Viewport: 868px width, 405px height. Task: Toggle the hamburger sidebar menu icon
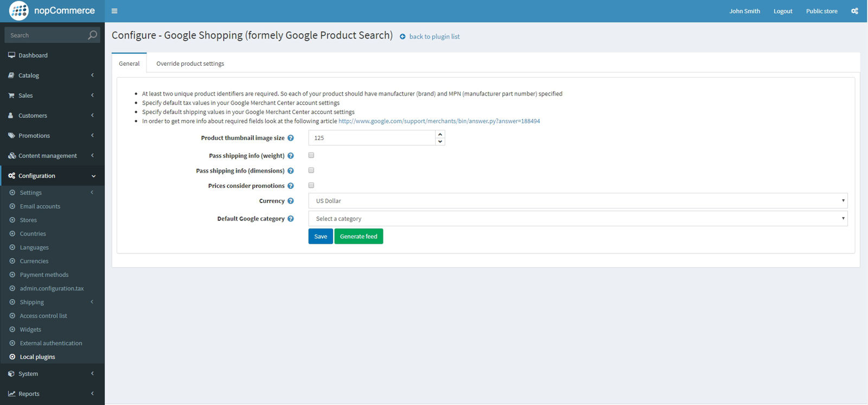tap(114, 11)
